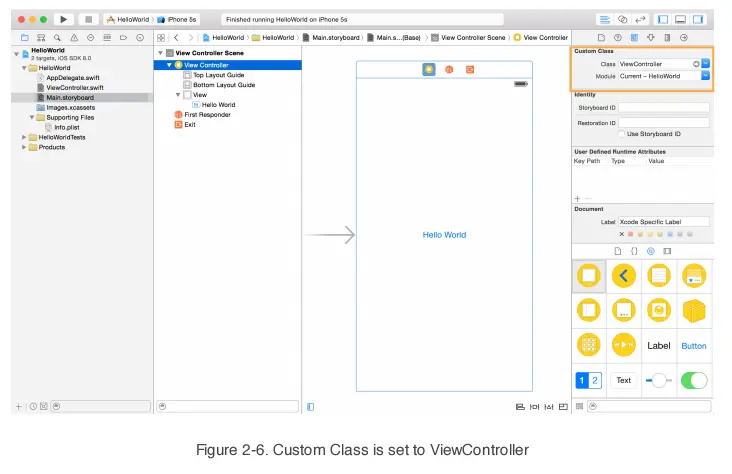
Task: Enable the Use Storyboard ID checkbox
Action: pos(621,134)
